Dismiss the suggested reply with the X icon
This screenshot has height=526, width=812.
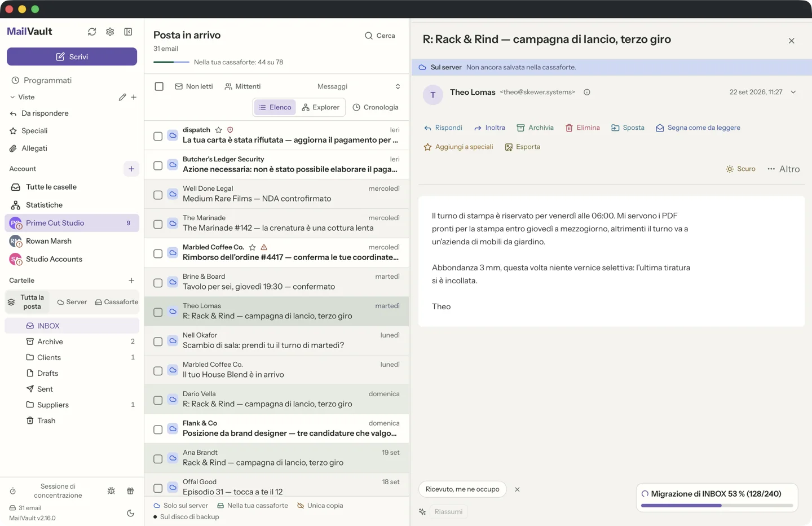tap(517, 489)
